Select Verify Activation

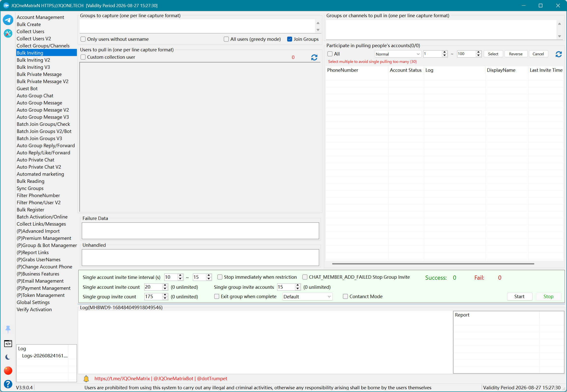click(x=34, y=309)
